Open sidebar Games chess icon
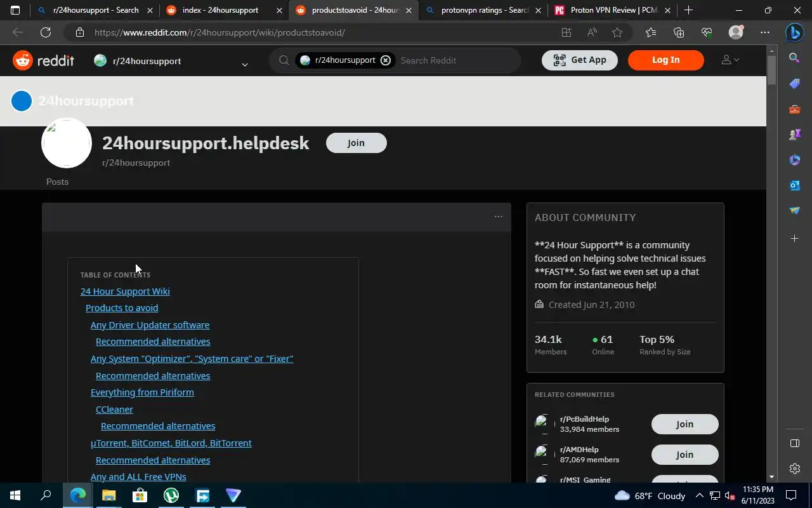812x508 pixels. coord(794,135)
